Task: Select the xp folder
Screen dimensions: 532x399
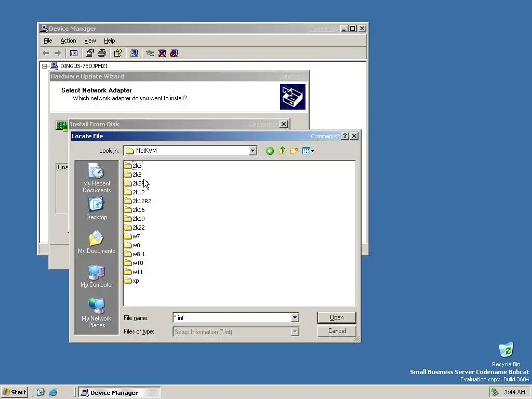Action: pos(131,280)
